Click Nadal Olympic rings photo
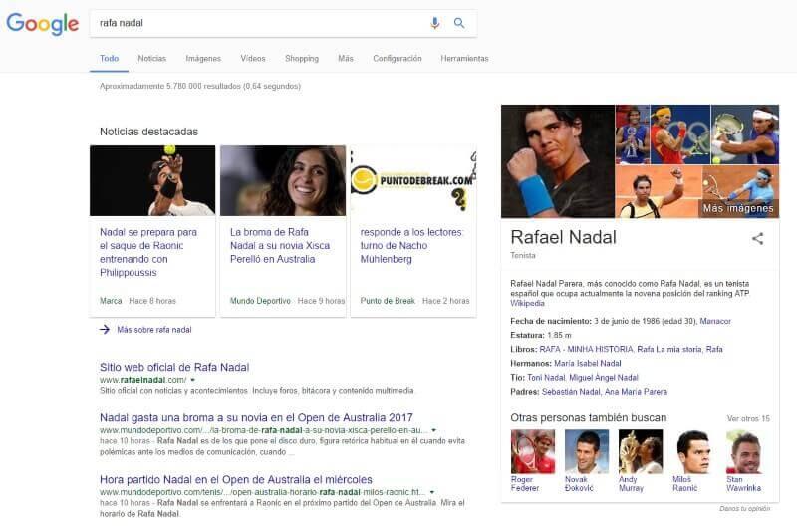This screenshot has height=532, width=797. coord(680,134)
